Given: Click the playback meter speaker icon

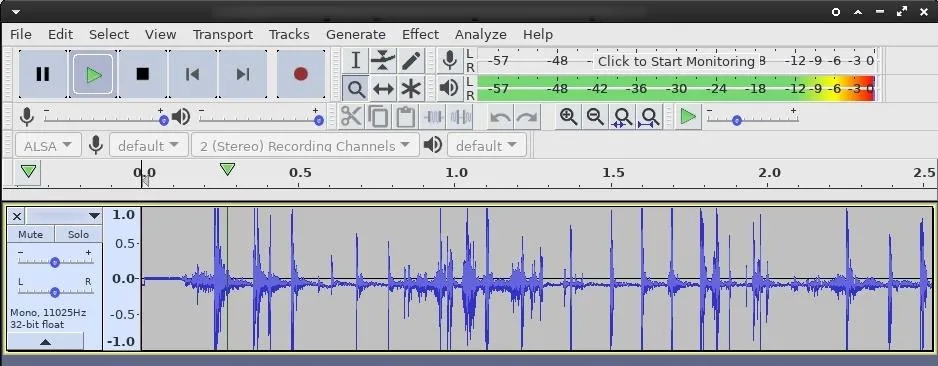Looking at the screenshot, I should [449, 89].
